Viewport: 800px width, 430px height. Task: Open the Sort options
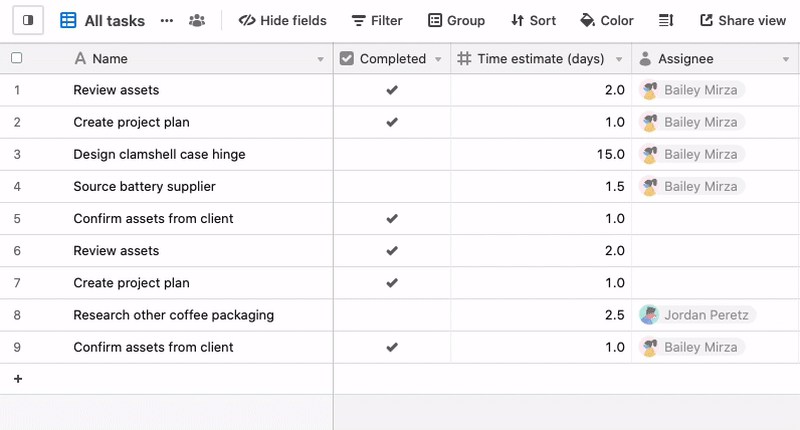coord(533,20)
